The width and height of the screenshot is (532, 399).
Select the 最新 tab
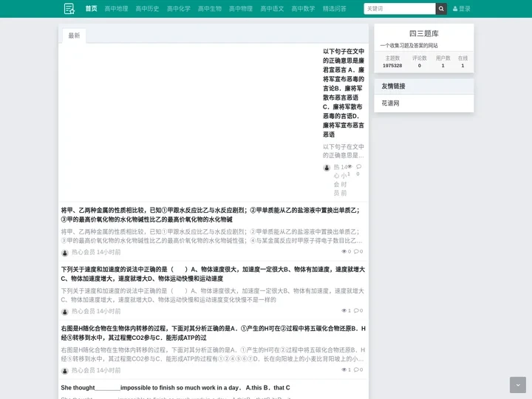(x=74, y=35)
